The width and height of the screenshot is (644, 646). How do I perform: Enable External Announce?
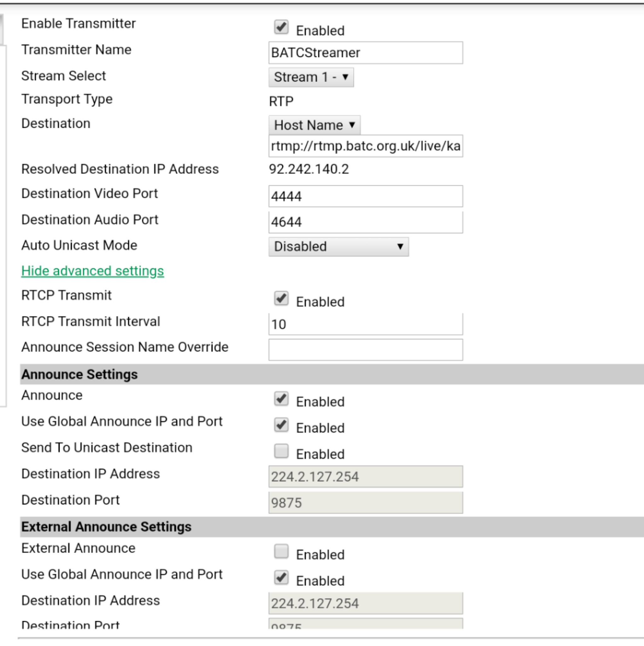[x=281, y=551]
